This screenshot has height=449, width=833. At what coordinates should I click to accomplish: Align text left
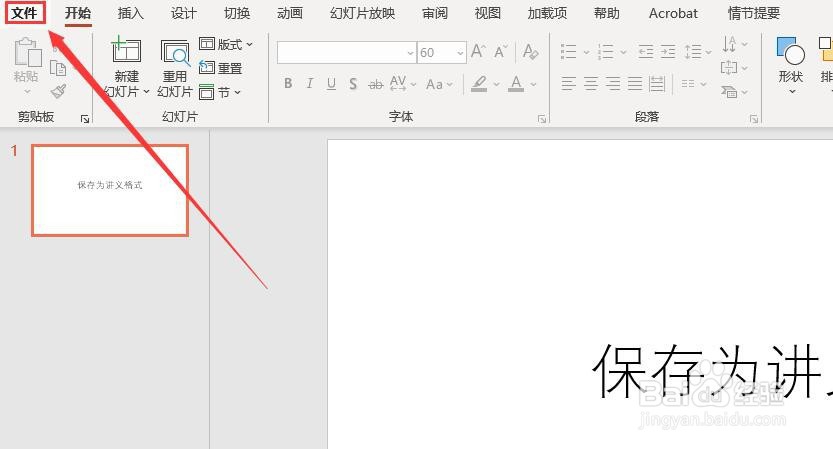[569, 83]
